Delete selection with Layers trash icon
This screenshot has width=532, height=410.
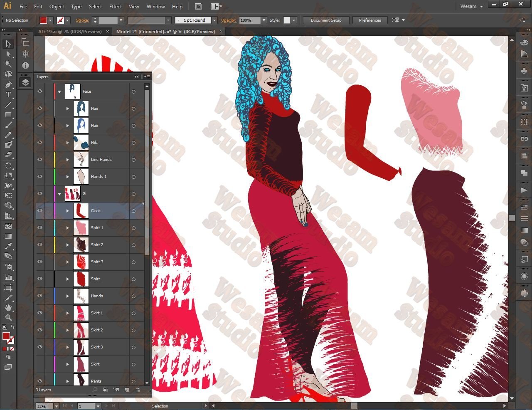(138, 390)
